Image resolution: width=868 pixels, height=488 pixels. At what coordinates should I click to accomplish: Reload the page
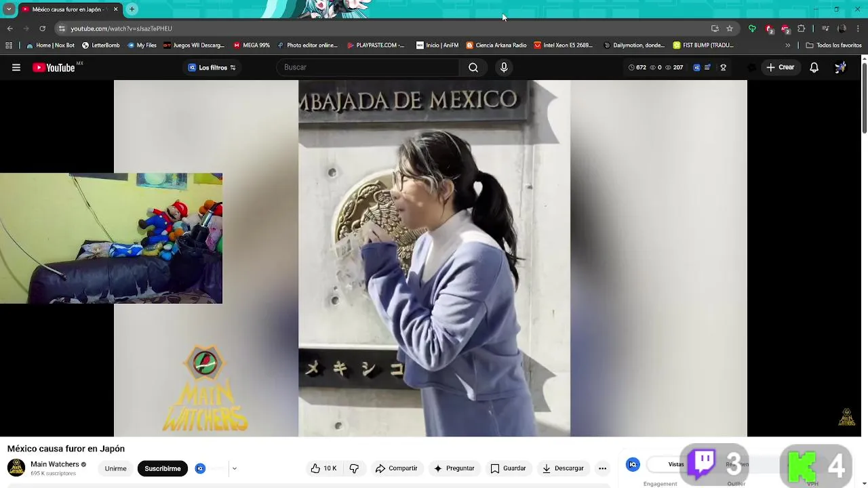(42, 28)
